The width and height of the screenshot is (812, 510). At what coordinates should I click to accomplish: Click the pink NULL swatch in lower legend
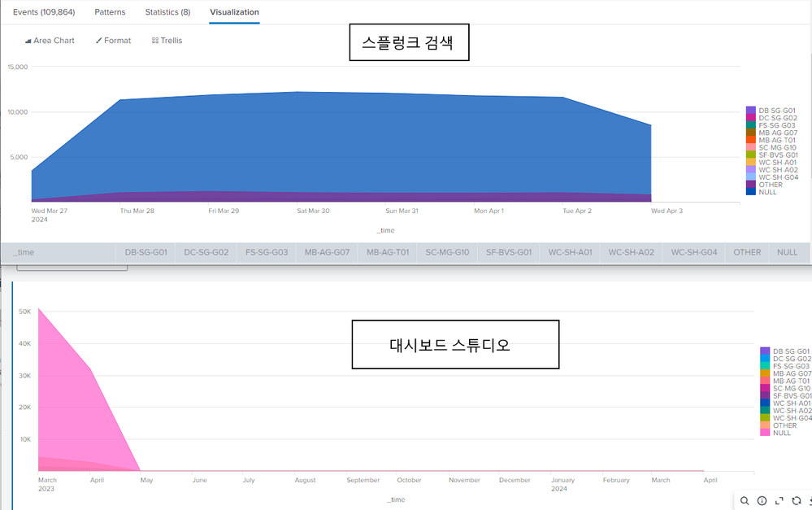(x=765, y=433)
